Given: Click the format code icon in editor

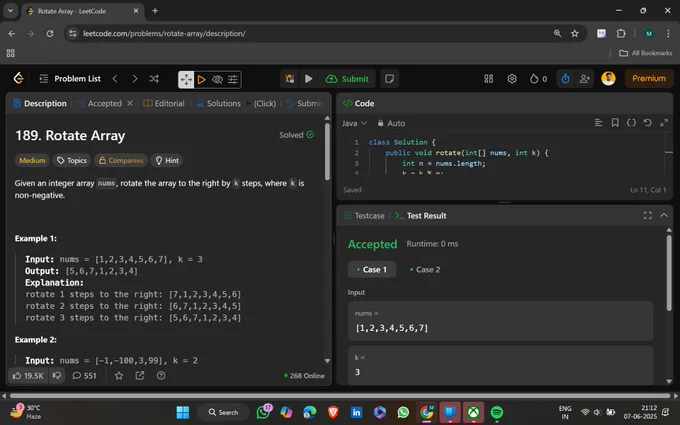Looking at the screenshot, I should [x=598, y=123].
